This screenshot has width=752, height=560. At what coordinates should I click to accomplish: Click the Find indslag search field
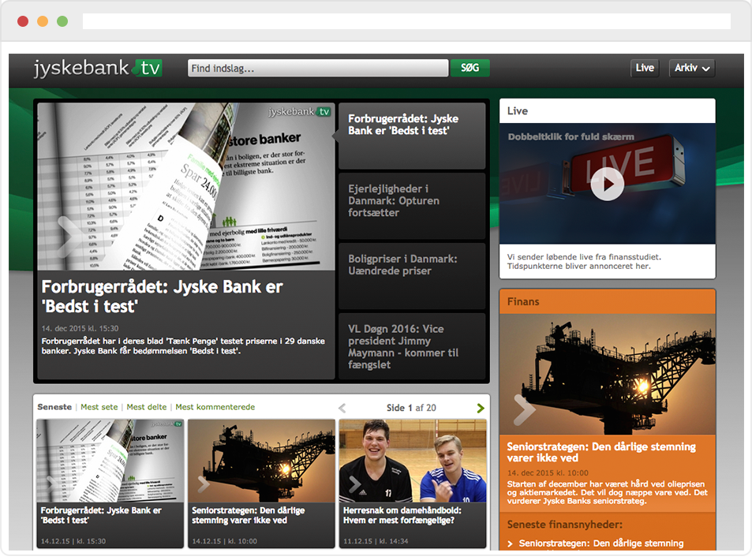point(318,68)
